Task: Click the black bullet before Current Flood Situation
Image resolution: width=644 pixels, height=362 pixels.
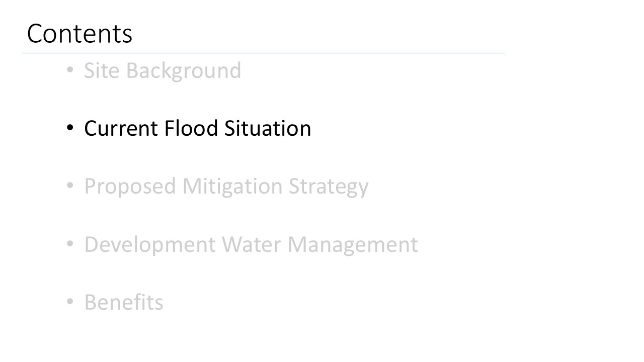Action: click(x=70, y=128)
